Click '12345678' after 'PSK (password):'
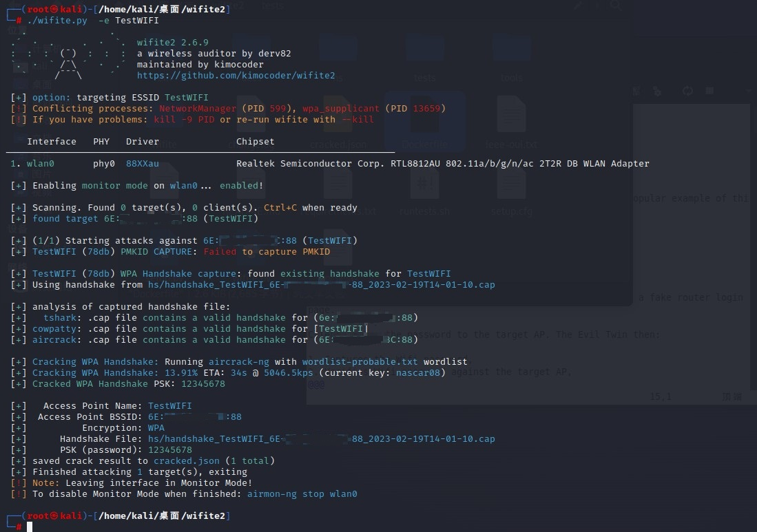 (170, 450)
